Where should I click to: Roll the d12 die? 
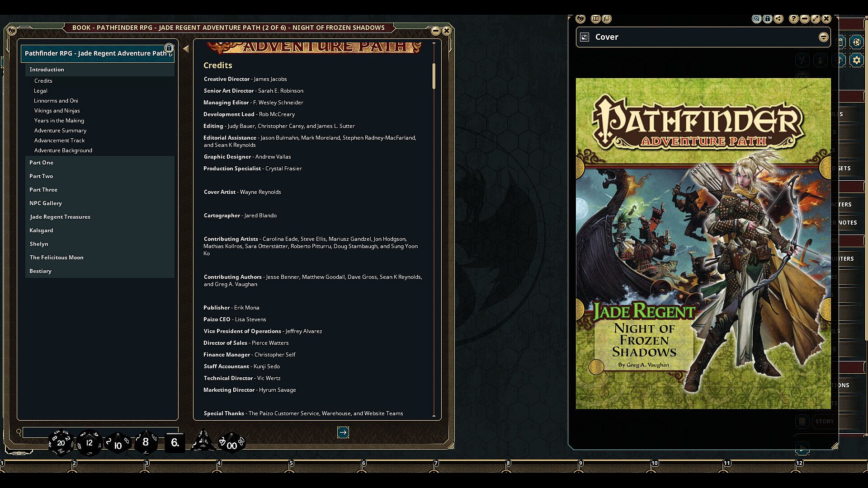point(89,443)
